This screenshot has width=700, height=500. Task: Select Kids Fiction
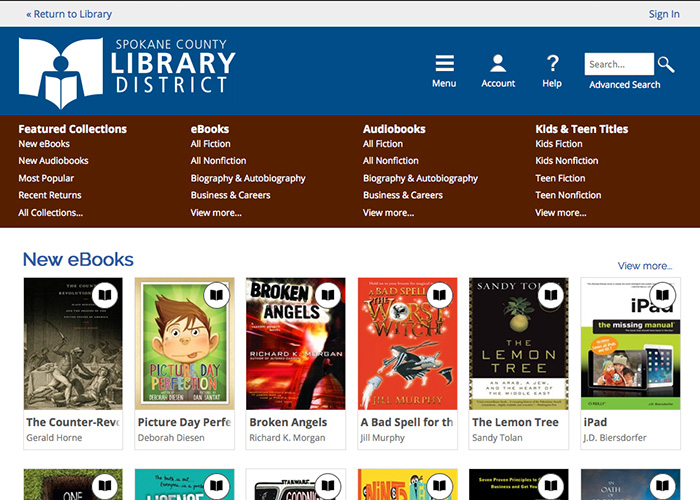pyautogui.click(x=558, y=144)
